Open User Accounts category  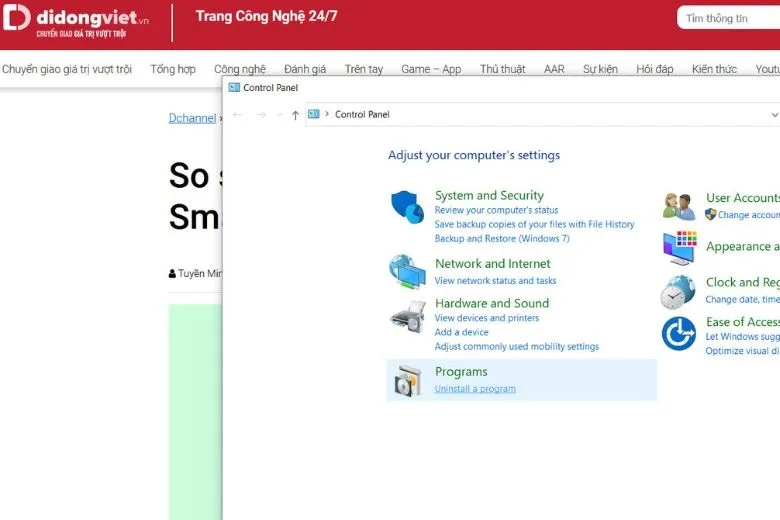click(x=743, y=198)
